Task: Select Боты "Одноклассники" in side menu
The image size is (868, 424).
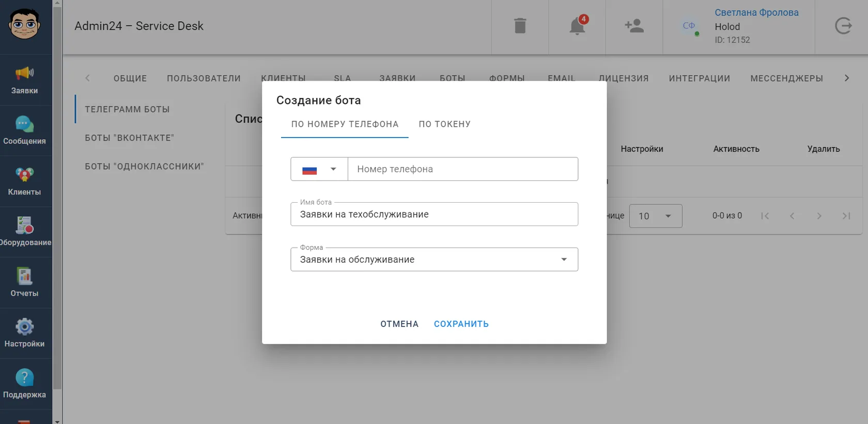Action: (145, 166)
